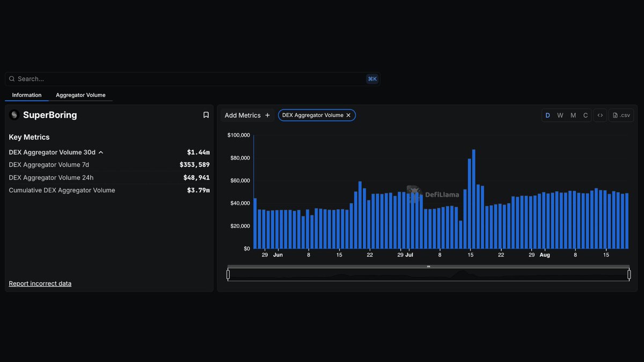
Task: Click the $100,000 axis label
Action: tap(239, 135)
